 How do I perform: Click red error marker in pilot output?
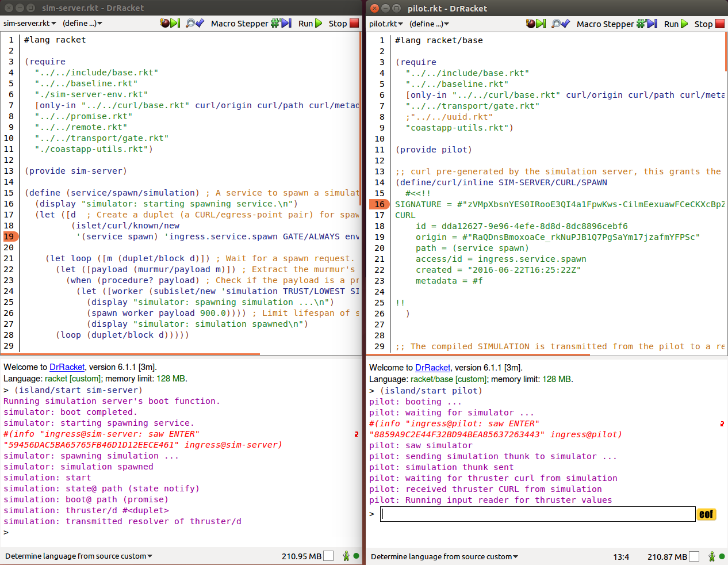point(722,423)
